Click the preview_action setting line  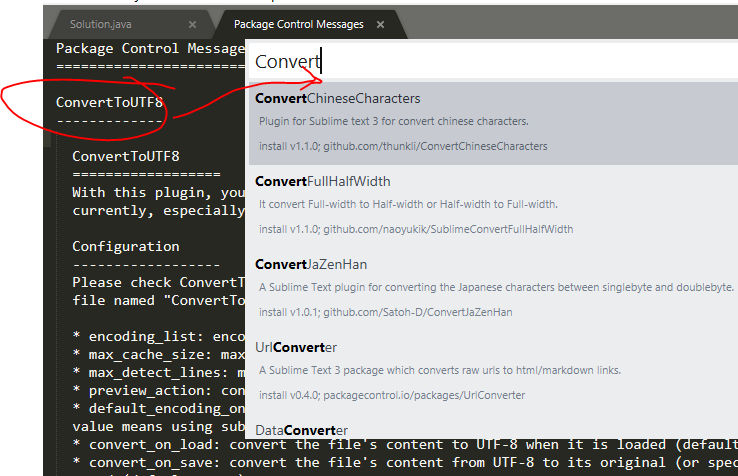click(x=158, y=391)
